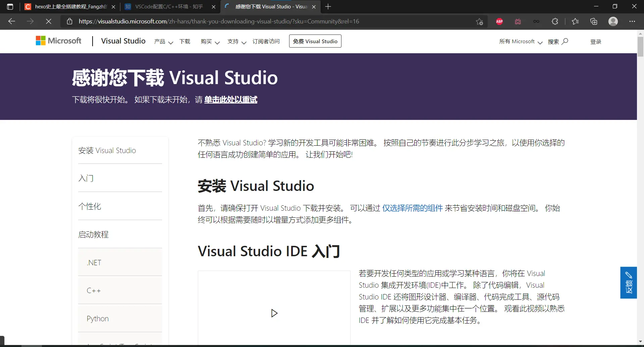Click the 单击此处以重试 download link

[230, 100]
